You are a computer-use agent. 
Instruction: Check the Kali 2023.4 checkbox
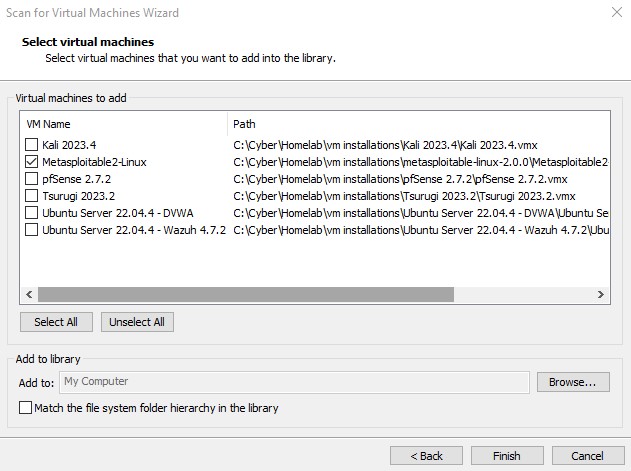(32, 145)
